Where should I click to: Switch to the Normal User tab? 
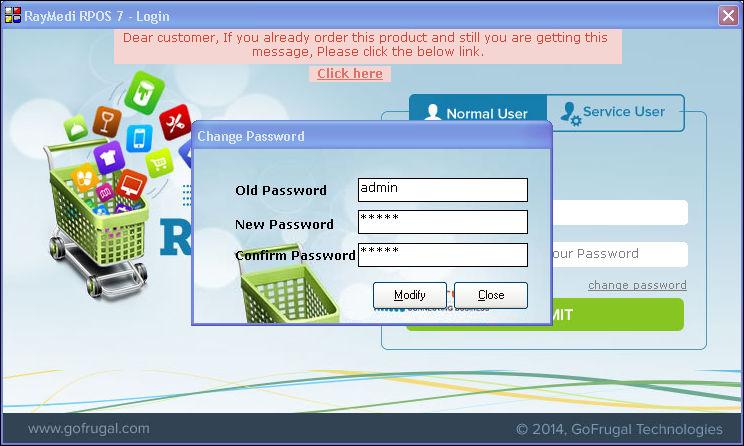[x=478, y=110]
